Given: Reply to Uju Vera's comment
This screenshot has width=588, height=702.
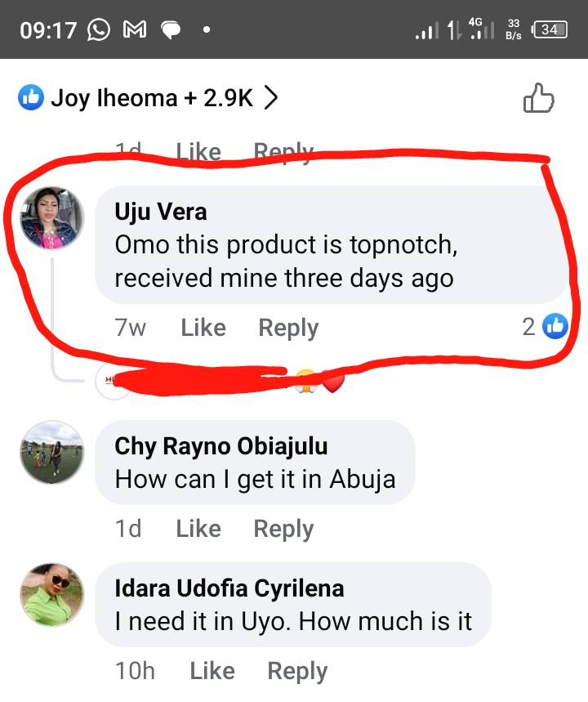Looking at the screenshot, I should pos(288,328).
